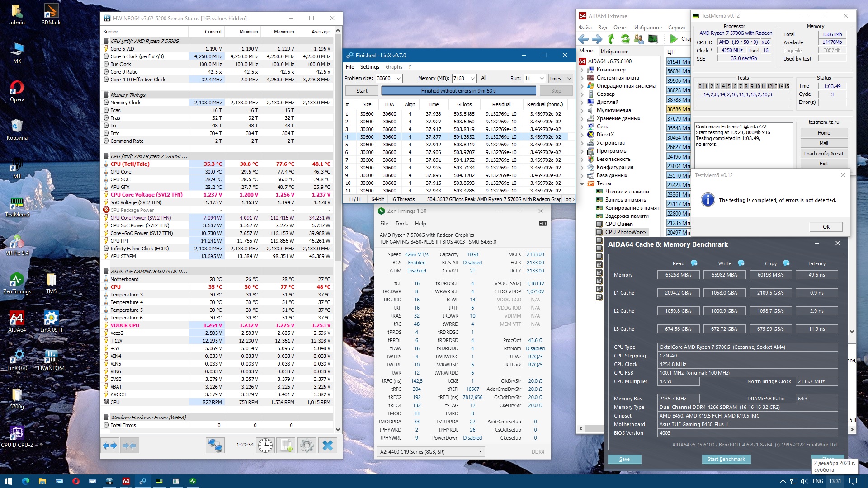Click HWiNFO add log file icon

click(x=286, y=446)
